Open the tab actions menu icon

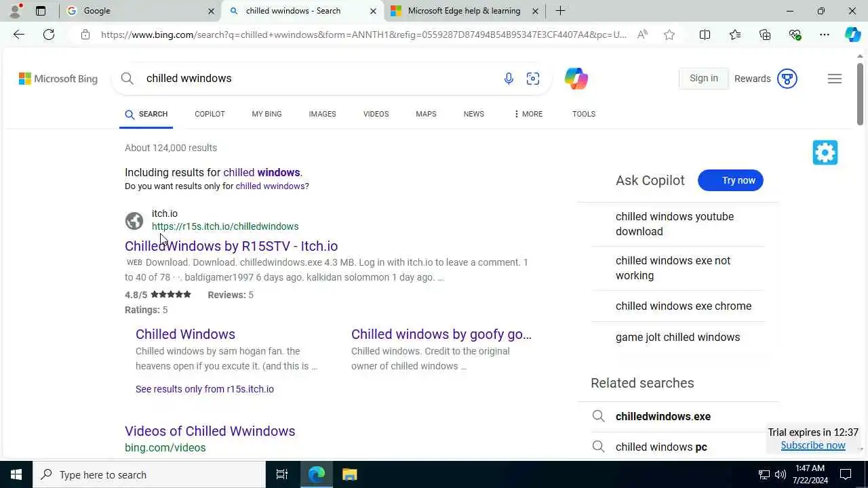point(41,11)
